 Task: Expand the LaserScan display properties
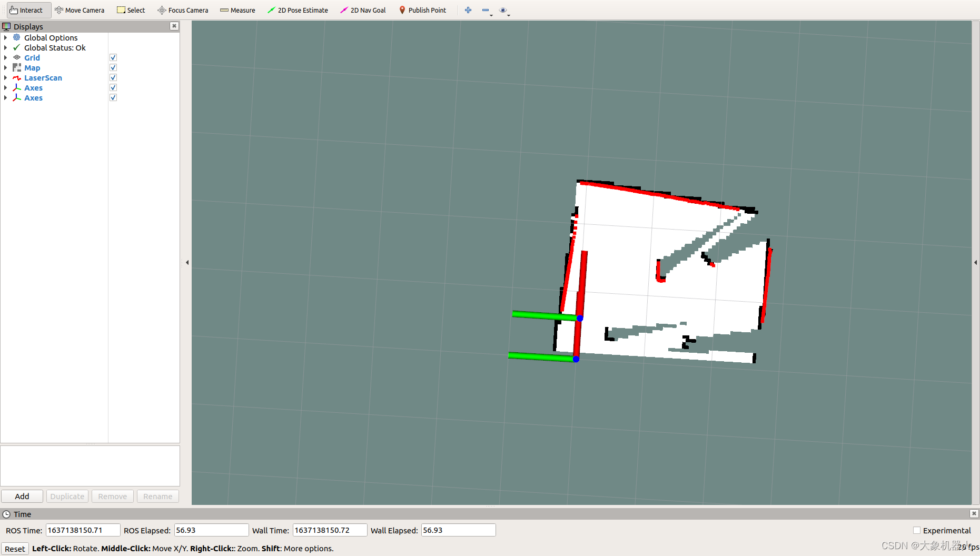[6, 77]
